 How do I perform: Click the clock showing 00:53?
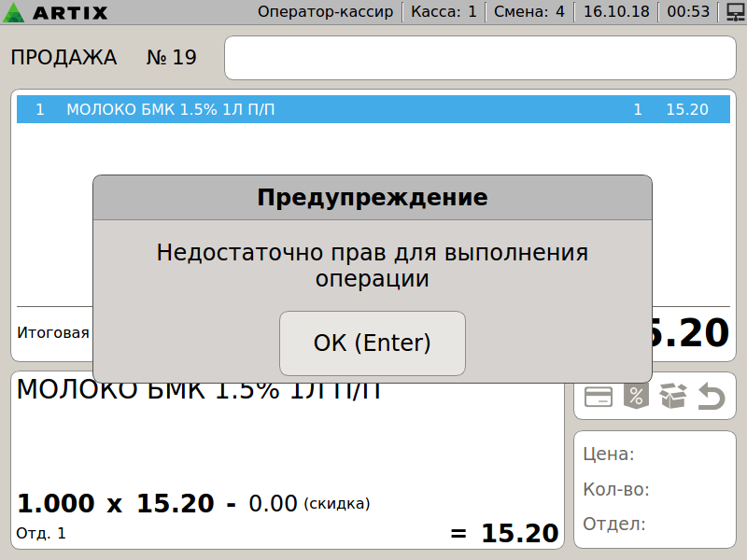point(688,12)
